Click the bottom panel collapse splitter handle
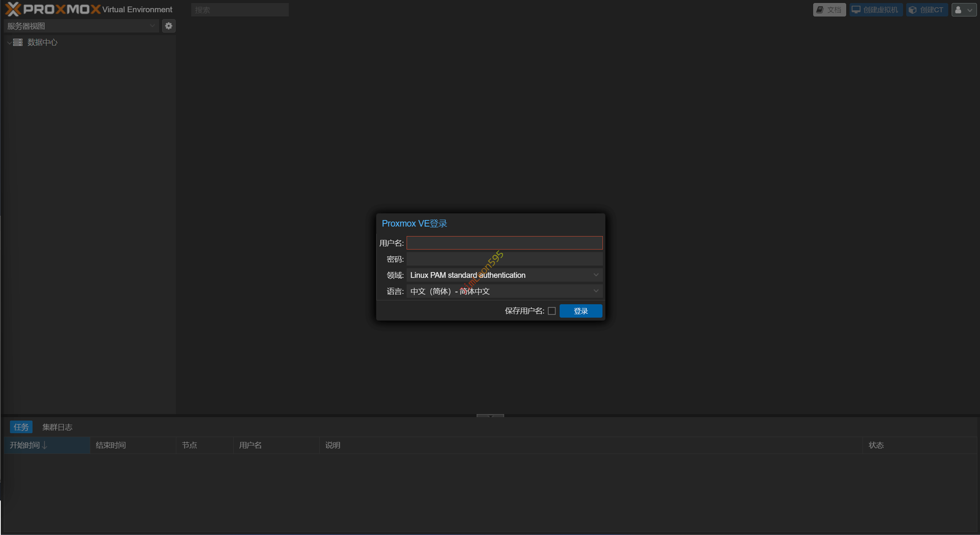 click(490, 416)
